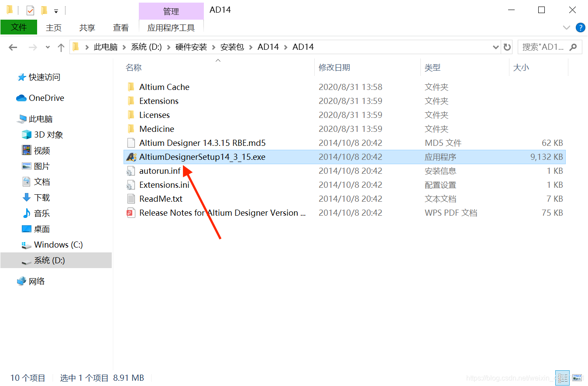Click the properties icon in quick access toolbar
588x386 pixels.
[x=30, y=10]
